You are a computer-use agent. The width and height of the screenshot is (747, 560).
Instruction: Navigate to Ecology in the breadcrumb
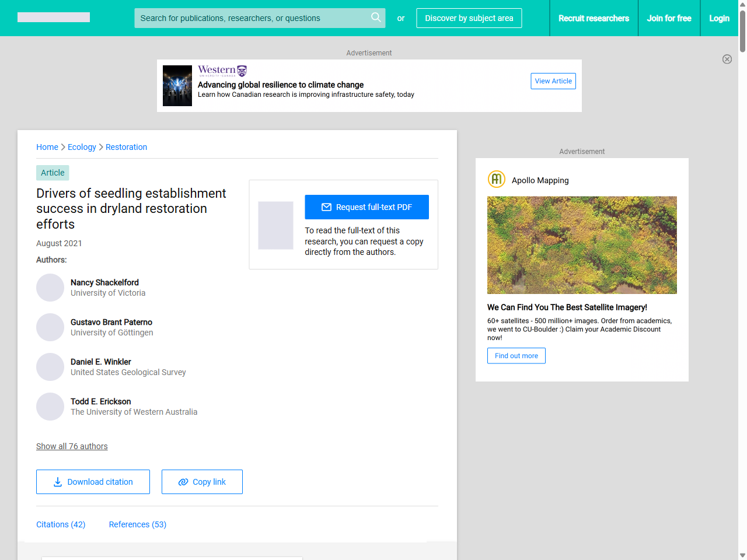[82, 147]
